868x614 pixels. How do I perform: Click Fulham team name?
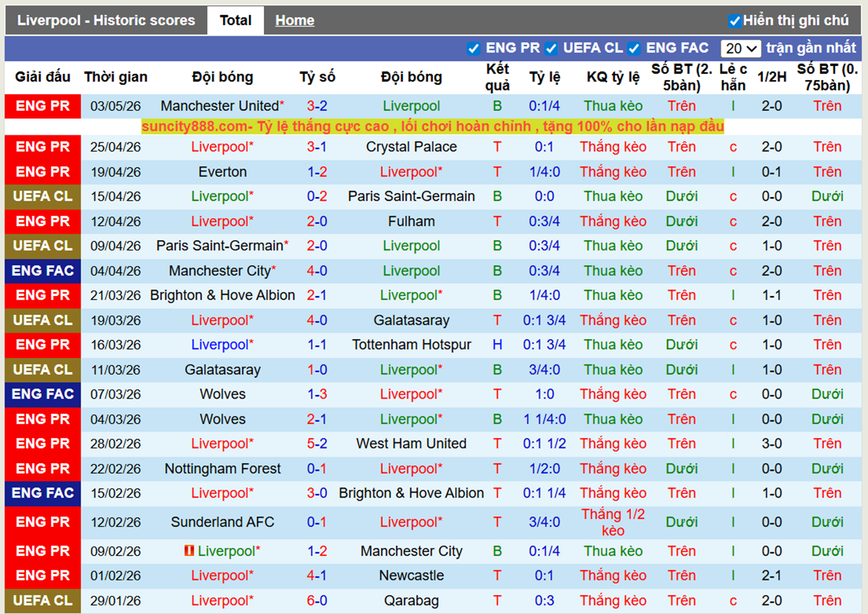point(411,221)
